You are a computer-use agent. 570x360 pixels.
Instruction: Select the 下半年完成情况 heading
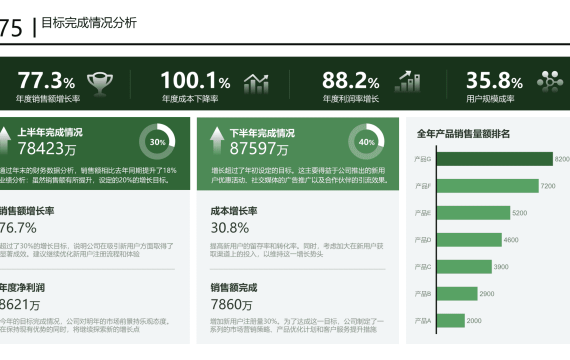point(262,133)
